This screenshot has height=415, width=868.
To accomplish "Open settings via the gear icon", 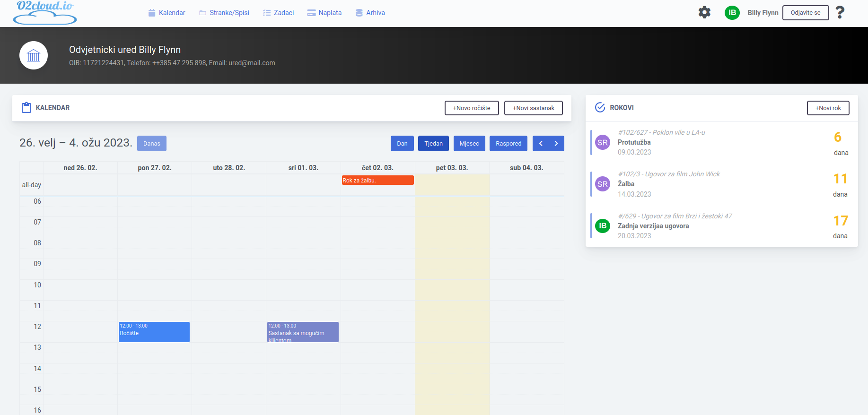I will [704, 13].
